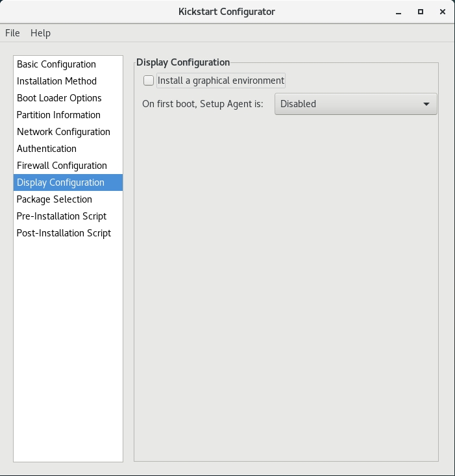Minimize the Kickstart Configurator window

pos(398,12)
